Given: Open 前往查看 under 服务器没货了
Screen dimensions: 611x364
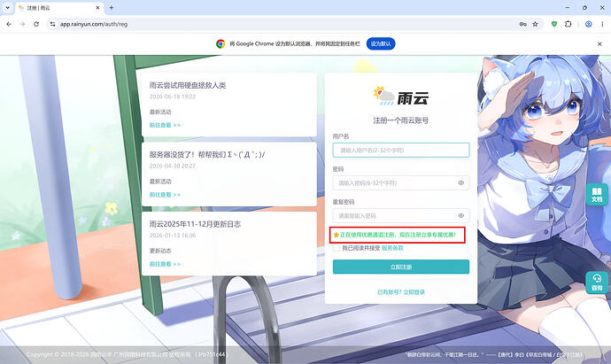Looking at the screenshot, I should (x=165, y=195).
